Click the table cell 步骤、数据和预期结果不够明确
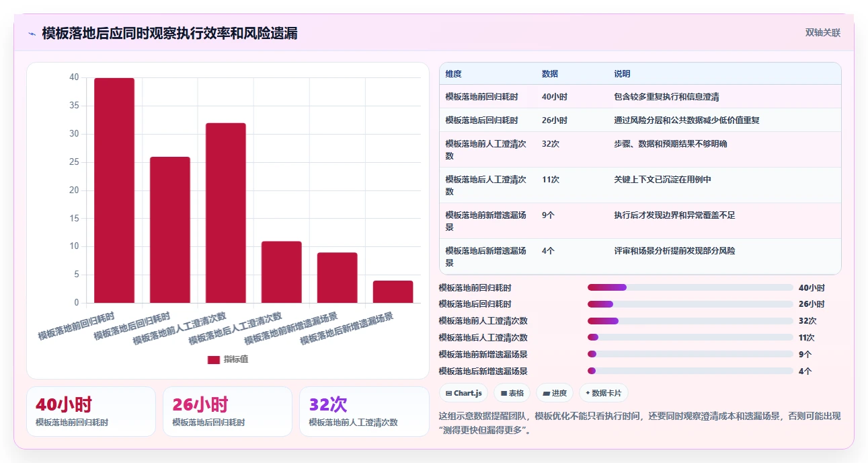This screenshot has width=868, height=463. [x=670, y=144]
